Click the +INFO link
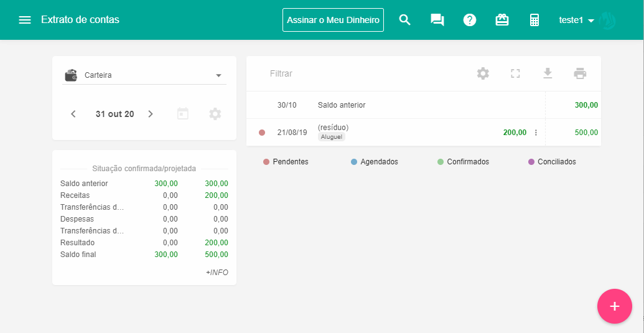The width and height of the screenshot is (644, 333). [x=217, y=273]
